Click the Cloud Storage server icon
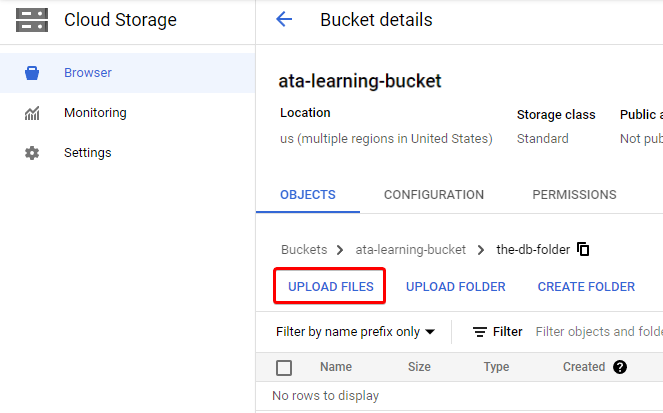Viewport: 663px width, 413px height. (x=32, y=20)
